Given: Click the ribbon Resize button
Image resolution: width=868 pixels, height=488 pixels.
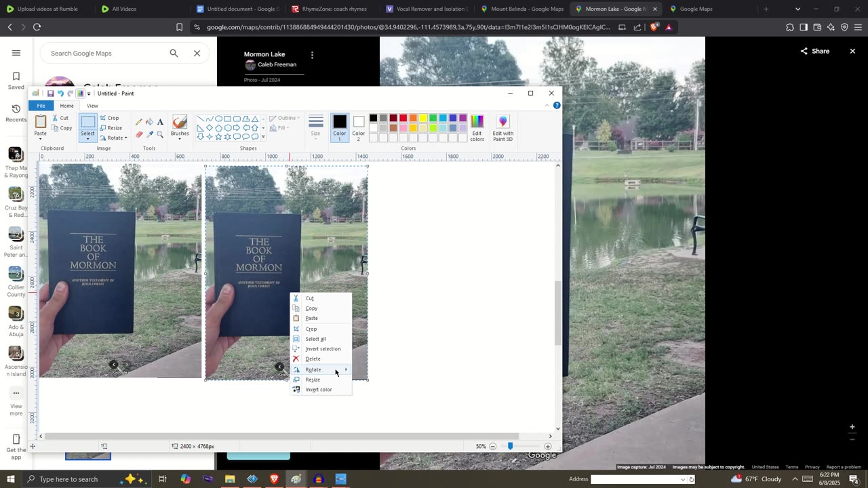Looking at the screenshot, I should coord(111,127).
